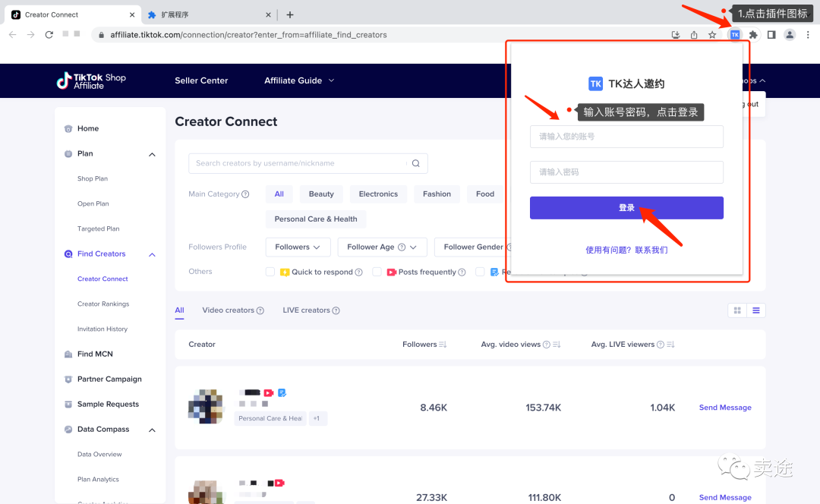This screenshot has width=820, height=504.
Task: Open Shop Plan in sidebar
Action: pos(93,179)
